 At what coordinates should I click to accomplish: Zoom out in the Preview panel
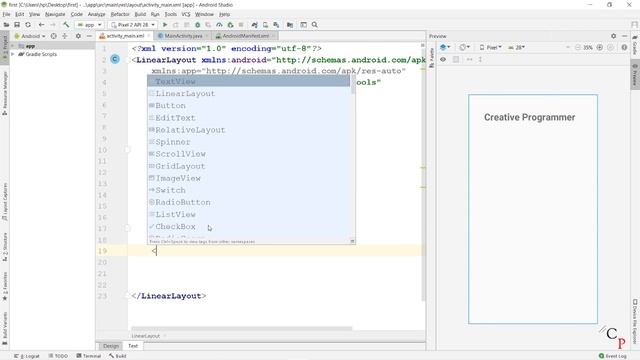pos(578,47)
